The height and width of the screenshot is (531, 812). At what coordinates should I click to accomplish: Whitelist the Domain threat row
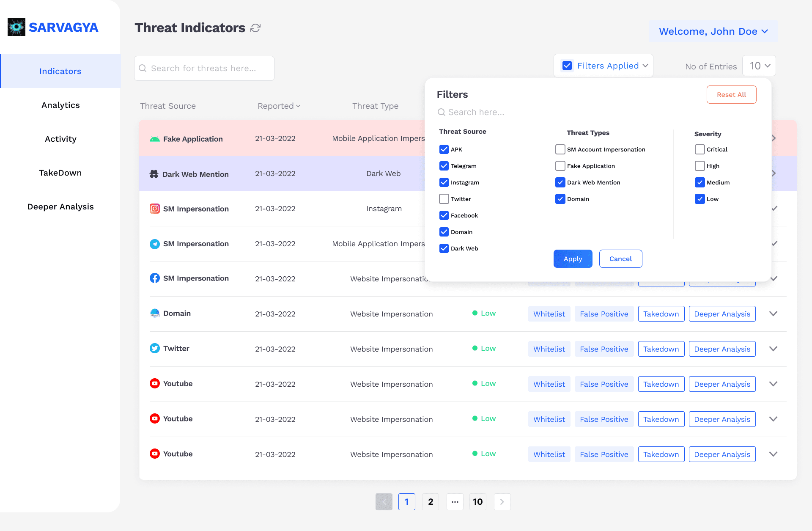pos(549,314)
